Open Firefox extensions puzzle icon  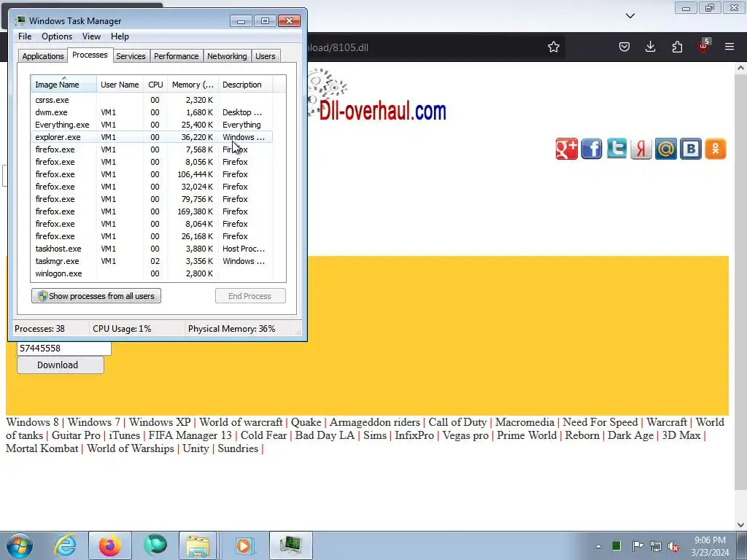pos(677,47)
